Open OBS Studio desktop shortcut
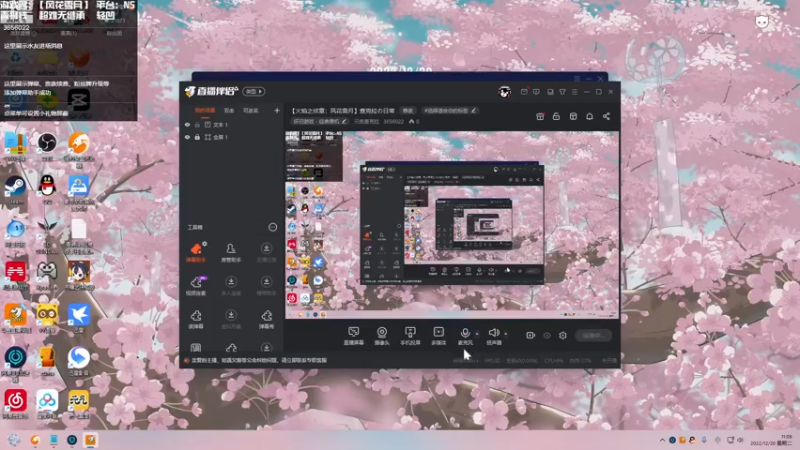 pos(47,145)
